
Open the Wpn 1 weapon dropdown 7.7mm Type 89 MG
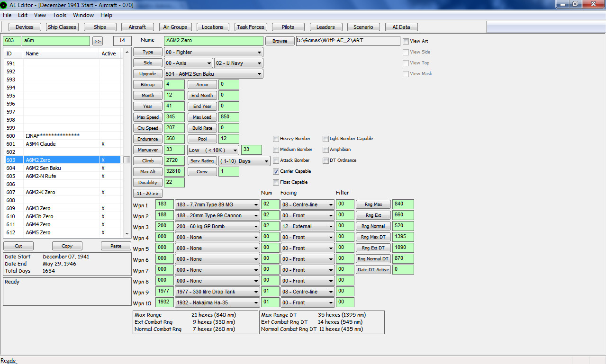(217, 205)
